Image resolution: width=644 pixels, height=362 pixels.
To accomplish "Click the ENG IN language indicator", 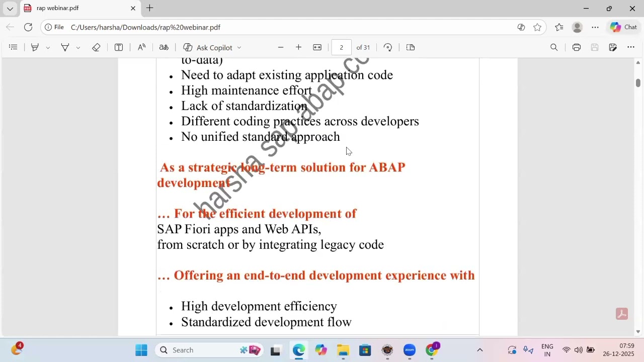I will pos(547,350).
